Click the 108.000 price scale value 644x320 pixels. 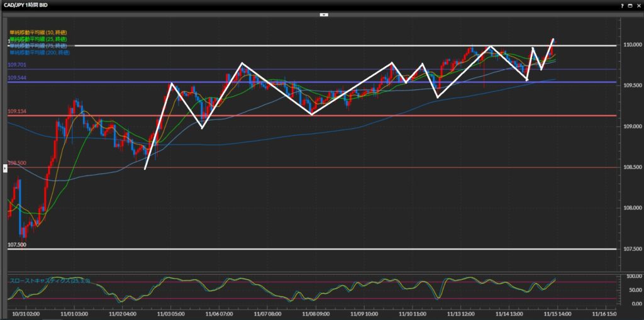[x=631, y=208]
